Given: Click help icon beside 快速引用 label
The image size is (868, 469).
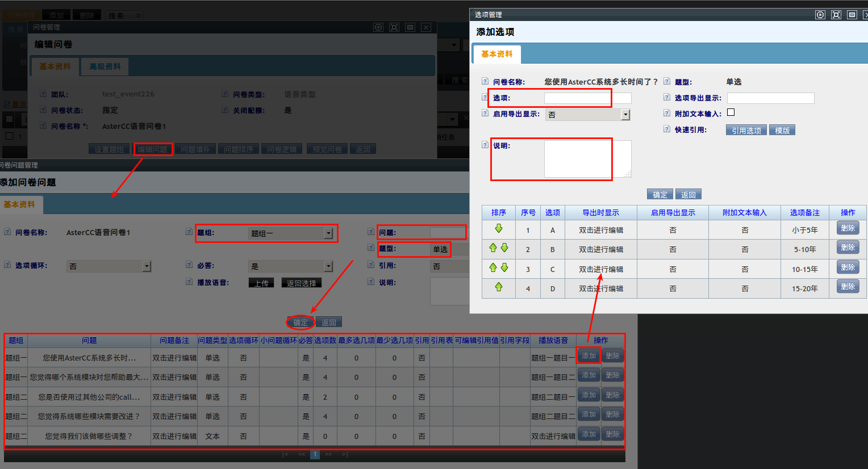Looking at the screenshot, I should (667, 129).
